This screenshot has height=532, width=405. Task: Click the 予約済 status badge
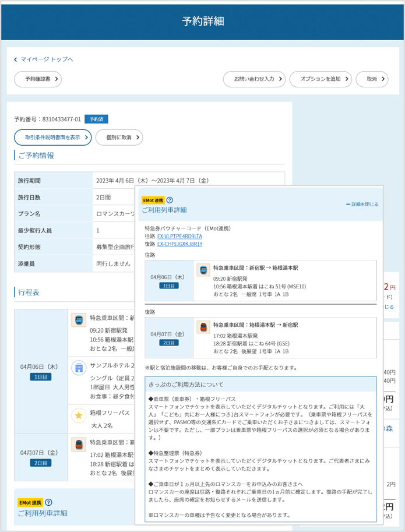[96, 119]
